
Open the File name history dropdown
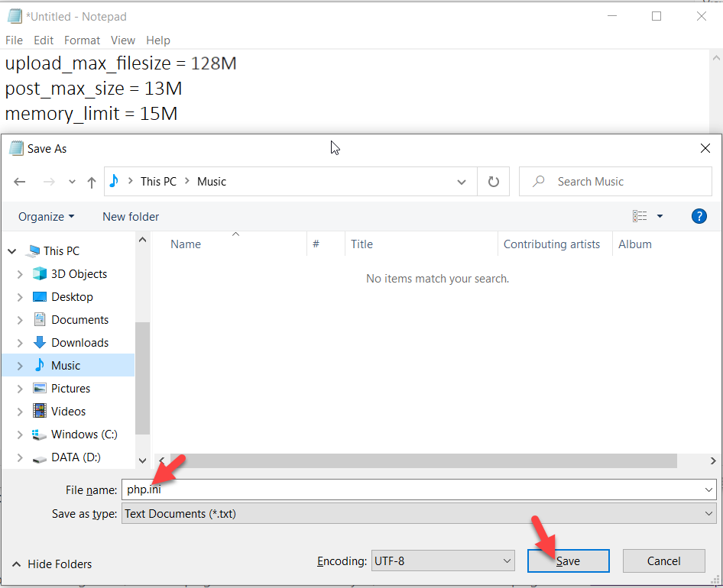[708, 489]
